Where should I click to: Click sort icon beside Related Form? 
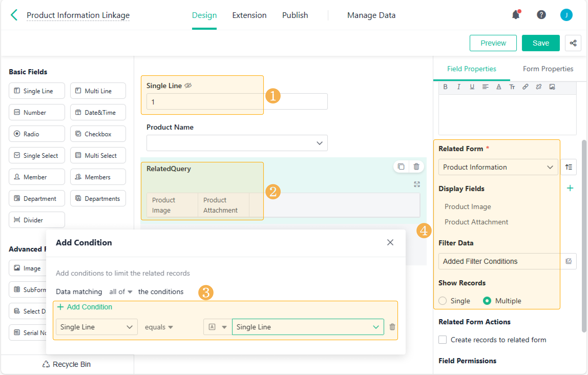pyautogui.click(x=568, y=167)
